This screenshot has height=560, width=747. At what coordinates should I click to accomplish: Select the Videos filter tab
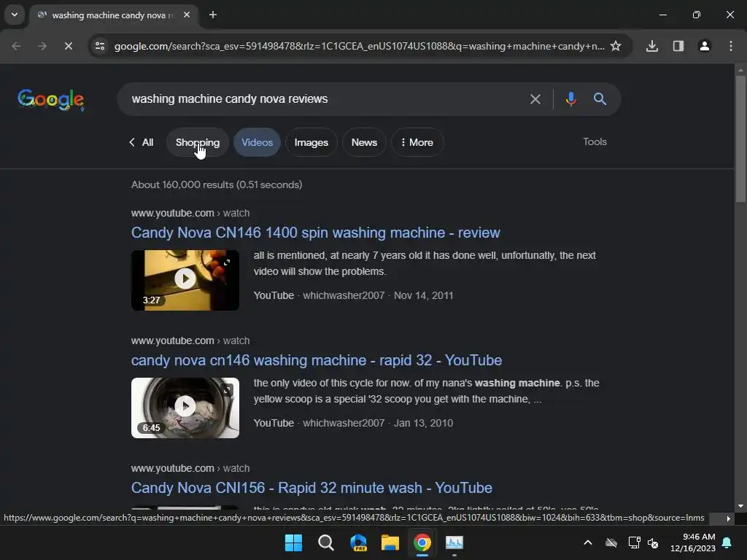[257, 142]
